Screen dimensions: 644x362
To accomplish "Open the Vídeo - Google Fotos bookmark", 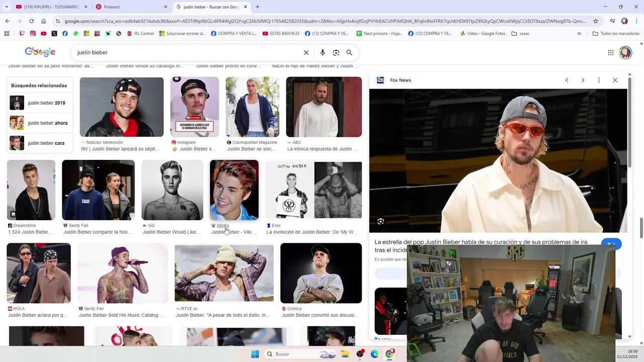I will coord(482,34).
